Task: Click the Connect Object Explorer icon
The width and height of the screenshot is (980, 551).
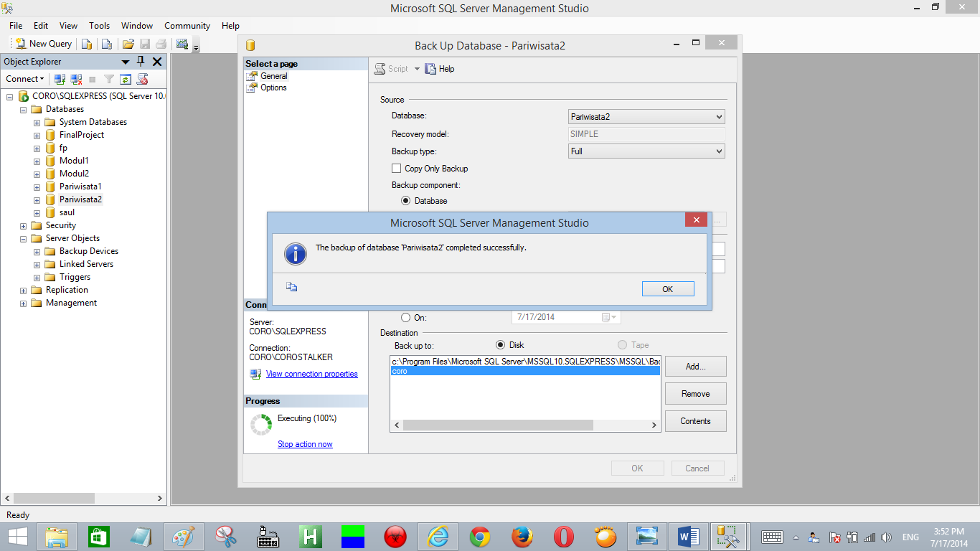Action: (60, 79)
